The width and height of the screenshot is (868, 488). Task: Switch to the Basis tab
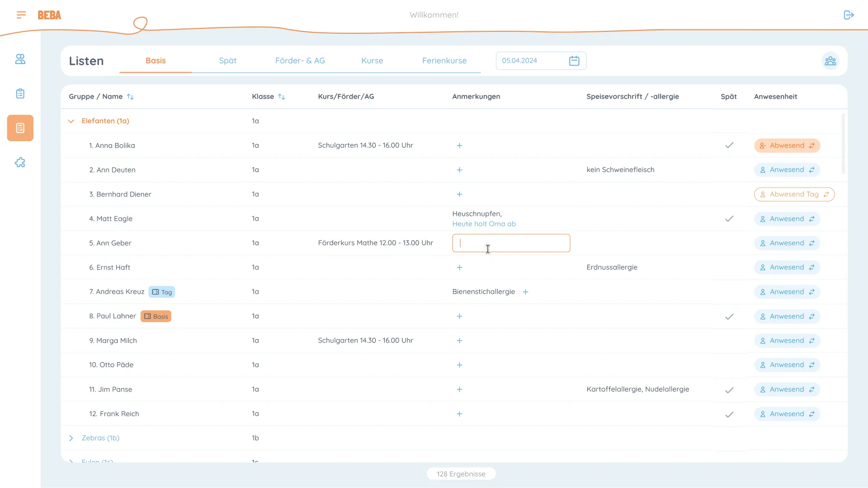156,61
